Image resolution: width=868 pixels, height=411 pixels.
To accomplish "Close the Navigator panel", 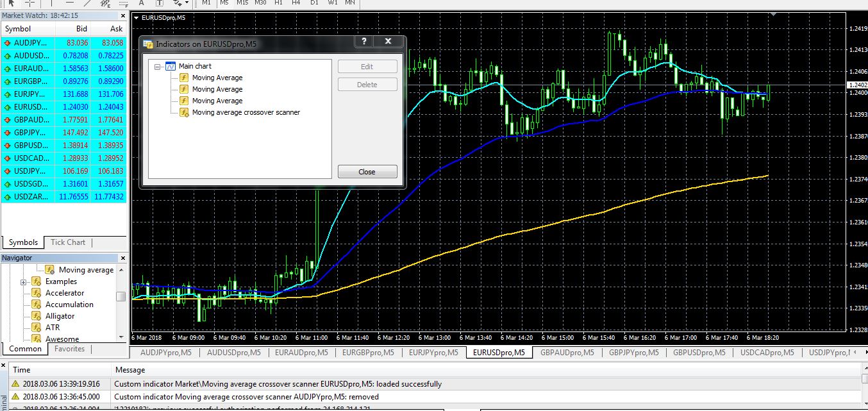I will [122, 258].
